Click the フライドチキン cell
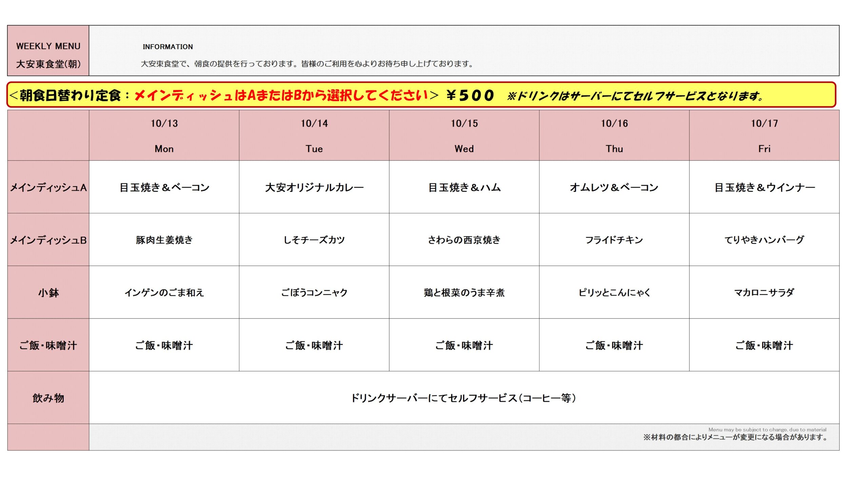The height and width of the screenshot is (504, 868). tap(614, 240)
